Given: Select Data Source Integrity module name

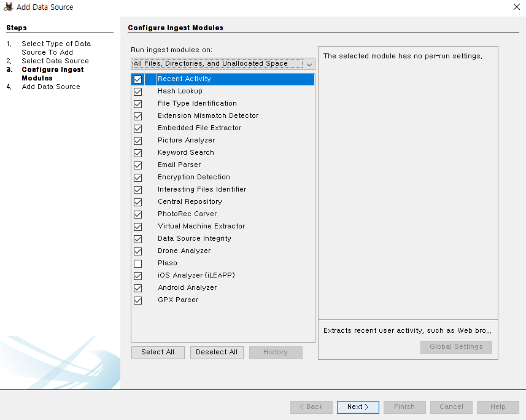Looking at the screenshot, I should point(194,238).
